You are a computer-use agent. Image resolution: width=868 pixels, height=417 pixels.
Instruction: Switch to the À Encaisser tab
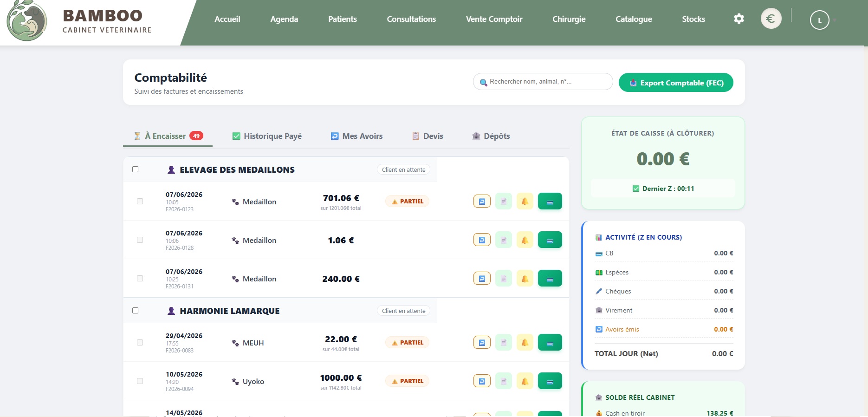click(x=168, y=136)
